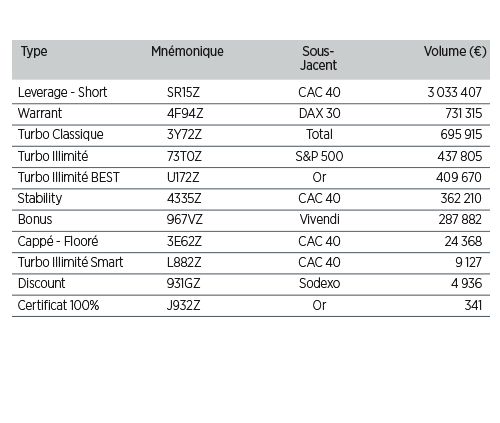
Task: Click mnemonic 73T0Z
Action: 184,156
